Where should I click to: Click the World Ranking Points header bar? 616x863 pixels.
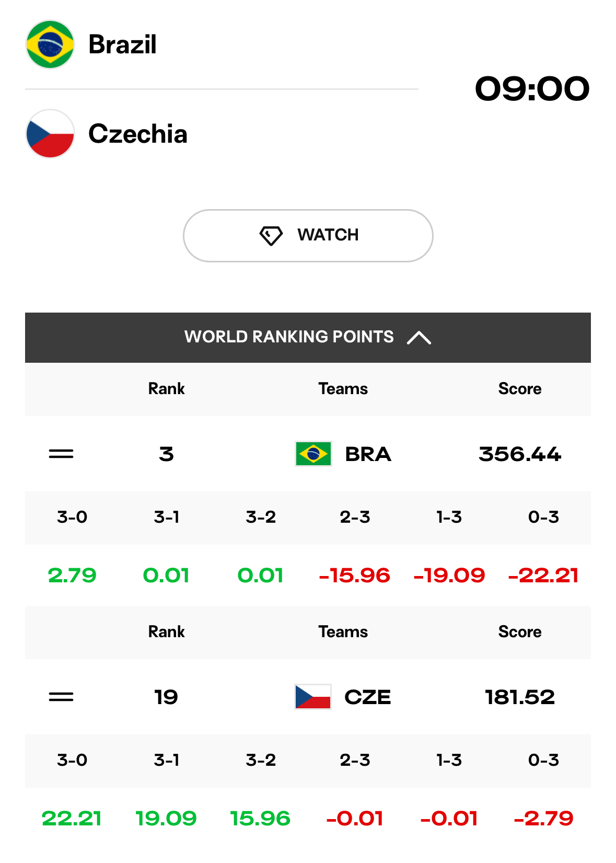coord(308,338)
